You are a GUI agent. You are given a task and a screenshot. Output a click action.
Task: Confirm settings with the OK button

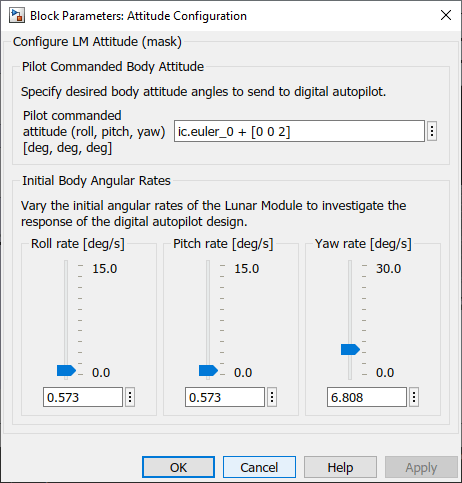coord(178,467)
